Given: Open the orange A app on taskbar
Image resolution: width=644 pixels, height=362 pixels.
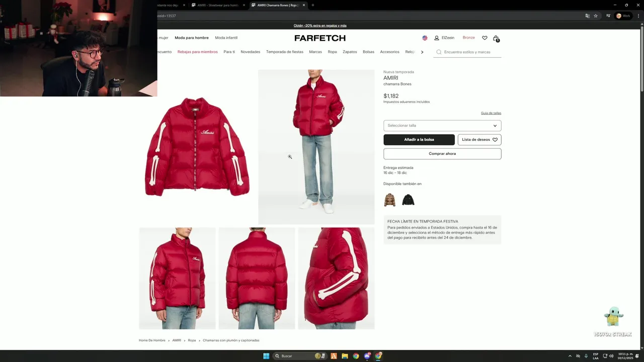Looking at the screenshot, I should (x=334, y=356).
